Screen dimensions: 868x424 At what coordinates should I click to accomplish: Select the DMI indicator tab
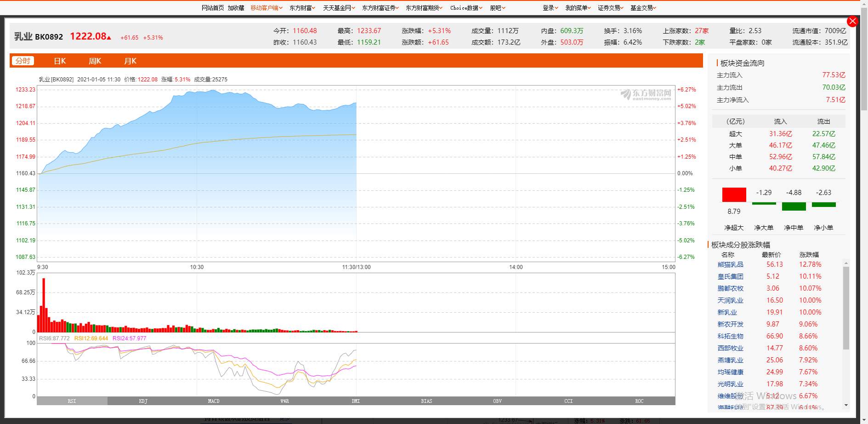[x=356, y=401]
